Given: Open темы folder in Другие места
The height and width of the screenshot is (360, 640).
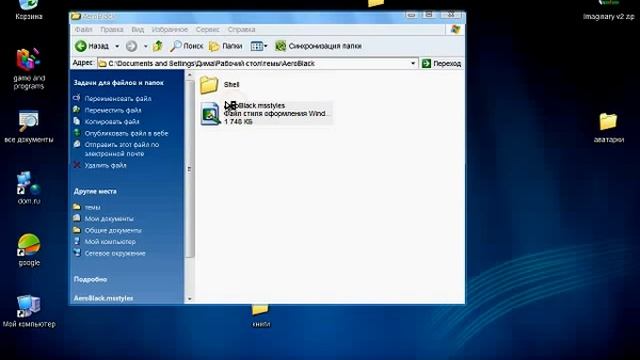Looking at the screenshot, I should (92, 207).
